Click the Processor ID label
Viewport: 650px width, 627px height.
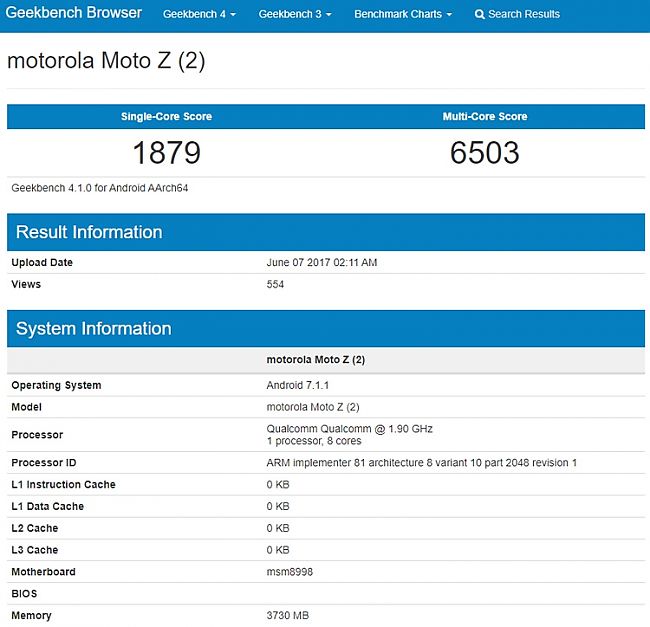point(44,462)
